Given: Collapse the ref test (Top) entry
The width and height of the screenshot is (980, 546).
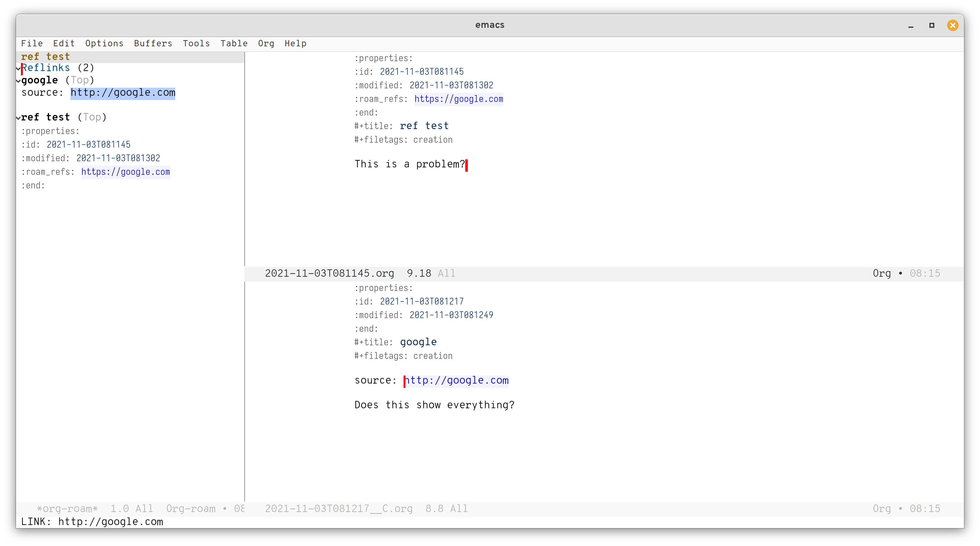Looking at the screenshot, I should pos(18,118).
